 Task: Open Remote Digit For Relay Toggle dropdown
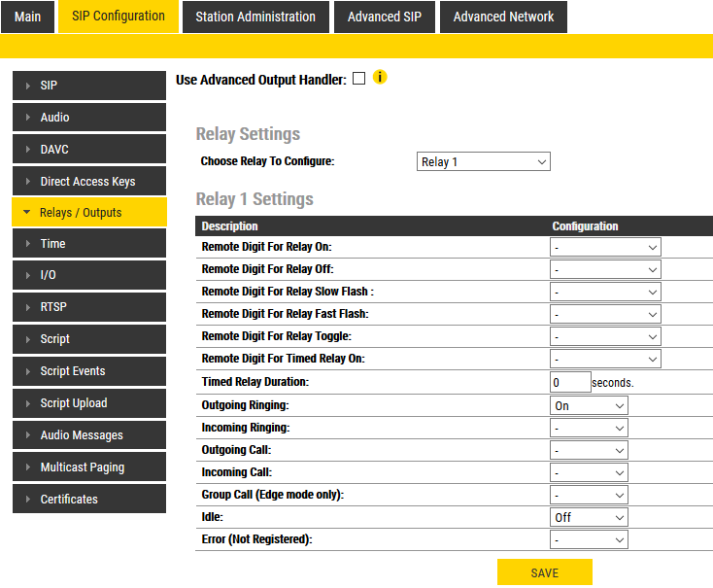click(605, 336)
